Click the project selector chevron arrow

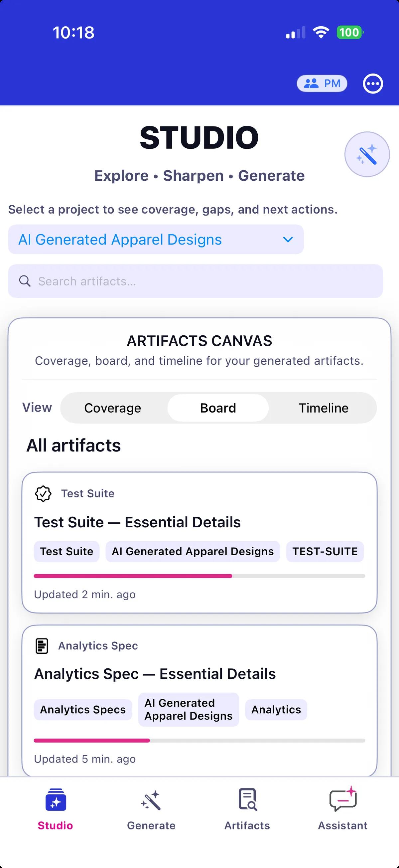pos(288,240)
